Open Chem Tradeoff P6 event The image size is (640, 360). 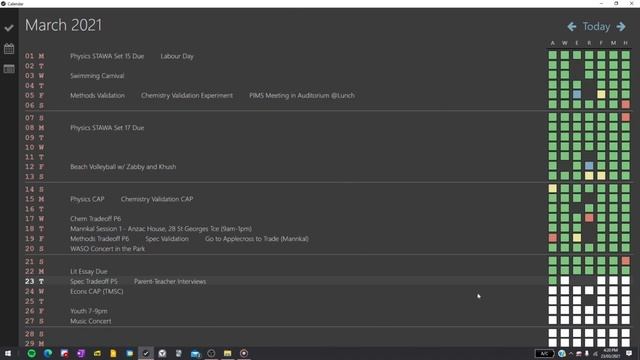tap(96, 219)
